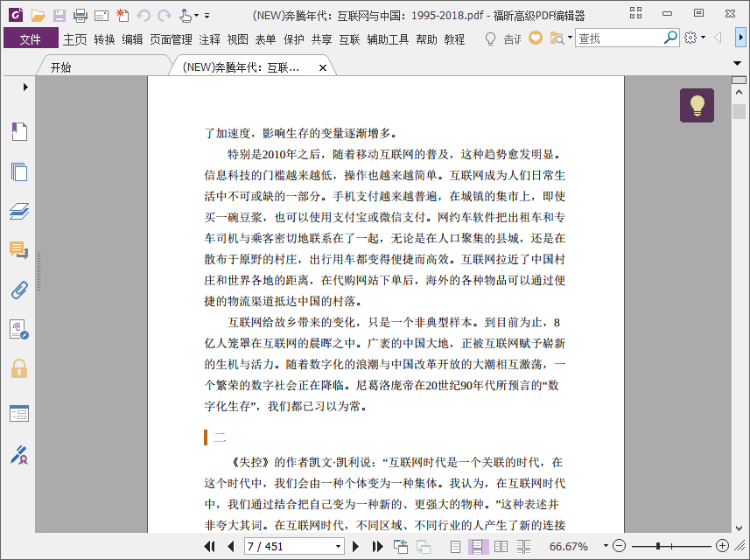
Task: Open the quick access toolbar customize dropdown
Action: tap(207, 16)
